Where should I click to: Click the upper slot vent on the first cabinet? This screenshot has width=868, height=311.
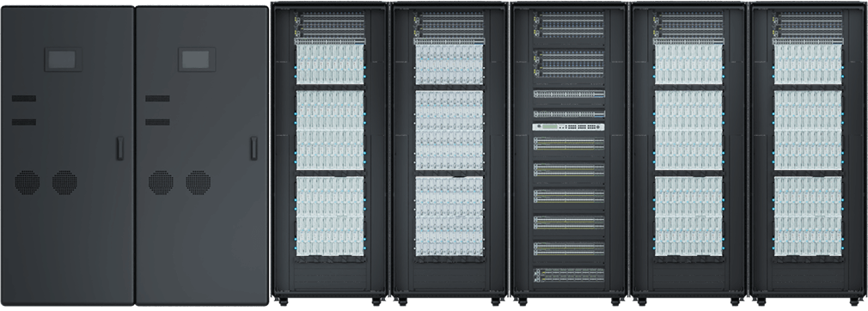pos(24,99)
